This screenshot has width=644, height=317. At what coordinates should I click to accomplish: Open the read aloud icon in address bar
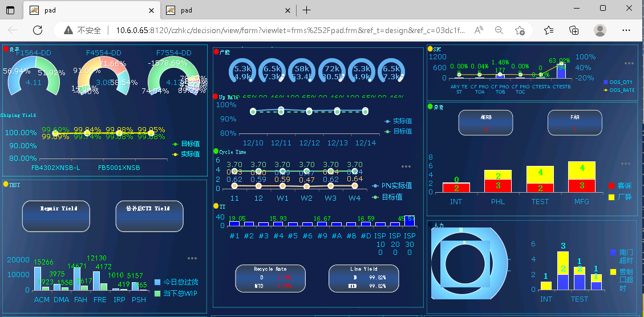[479, 30]
